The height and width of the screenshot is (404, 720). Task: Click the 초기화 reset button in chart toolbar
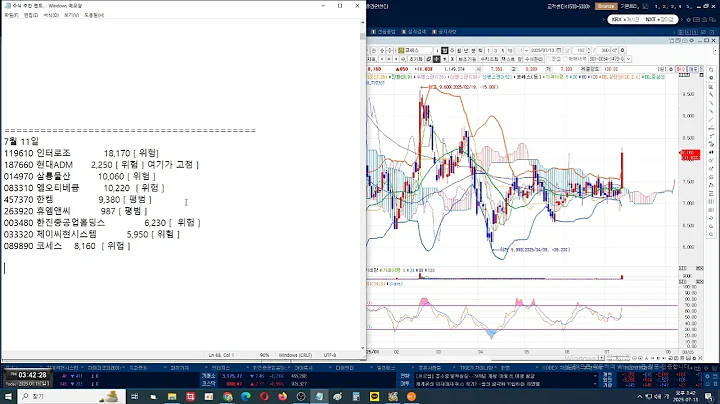click(416, 59)
